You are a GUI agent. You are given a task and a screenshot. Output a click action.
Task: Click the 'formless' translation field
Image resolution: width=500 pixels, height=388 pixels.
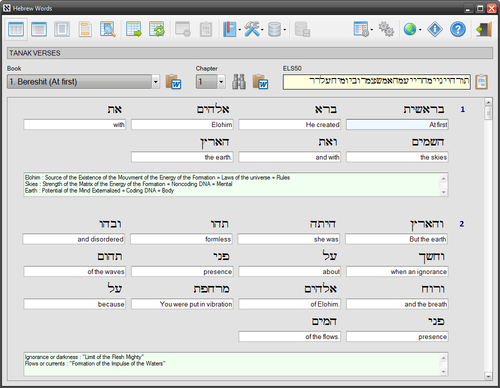[182, 239]
